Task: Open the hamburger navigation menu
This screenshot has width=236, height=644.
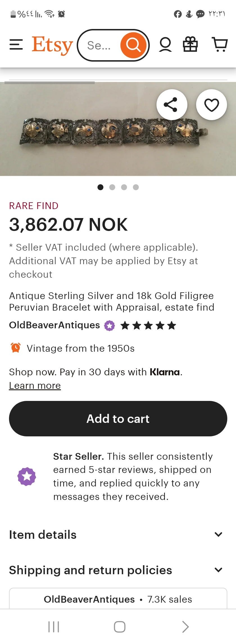Action: (x=16, y=45)
